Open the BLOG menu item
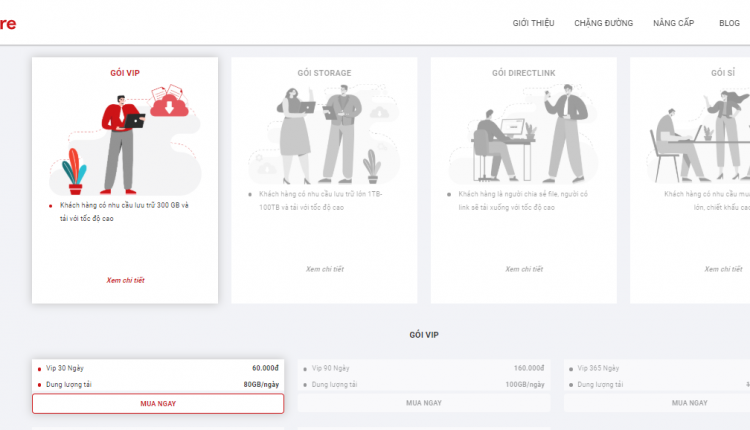 (x=729, y=23)
